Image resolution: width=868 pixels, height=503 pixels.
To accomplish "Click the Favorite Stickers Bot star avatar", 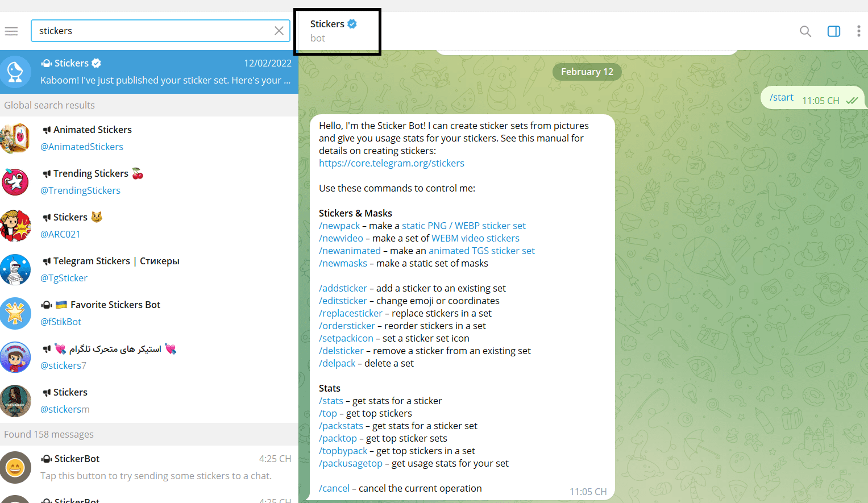I will 15,313.
